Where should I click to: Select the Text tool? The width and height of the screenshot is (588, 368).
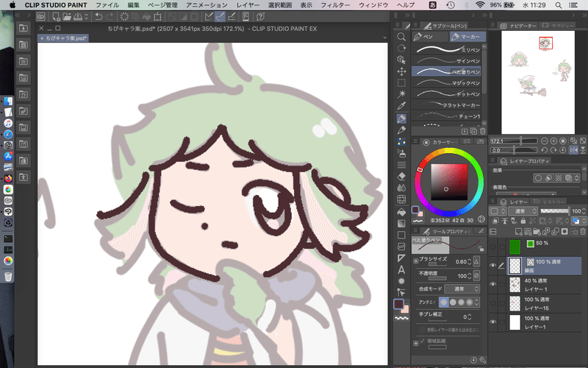[401, 269]
